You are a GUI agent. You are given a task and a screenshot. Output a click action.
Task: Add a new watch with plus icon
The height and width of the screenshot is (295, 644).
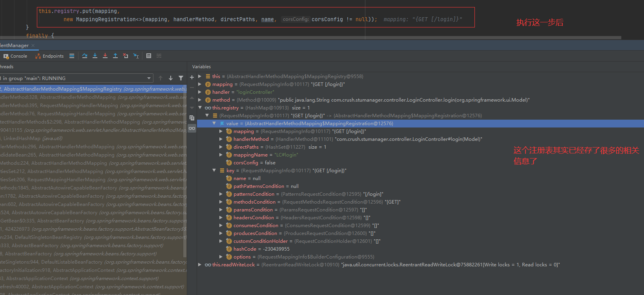[192, 77]
